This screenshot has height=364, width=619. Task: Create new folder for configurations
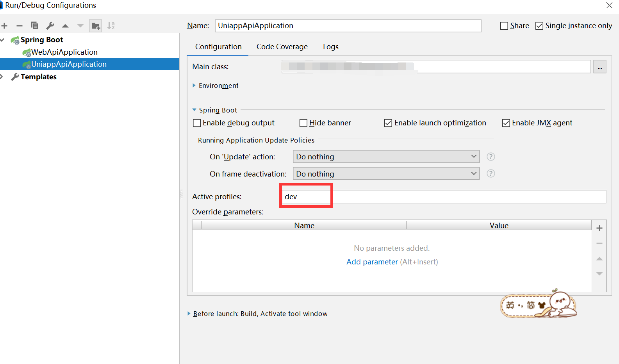96,26
